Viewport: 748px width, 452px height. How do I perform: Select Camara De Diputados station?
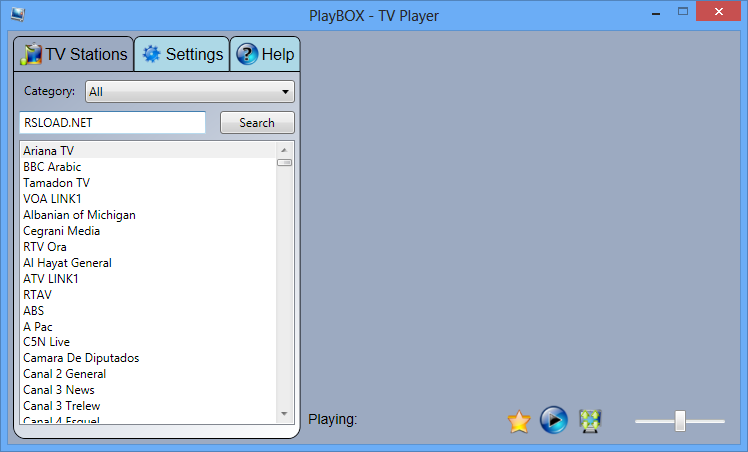point(148,358)
